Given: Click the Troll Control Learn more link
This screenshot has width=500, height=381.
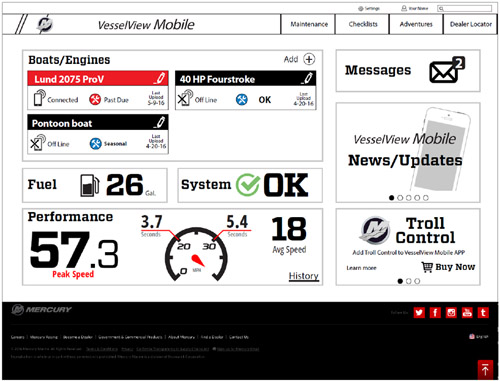Looking at the screenshot, I should click(x=361, y=268).
